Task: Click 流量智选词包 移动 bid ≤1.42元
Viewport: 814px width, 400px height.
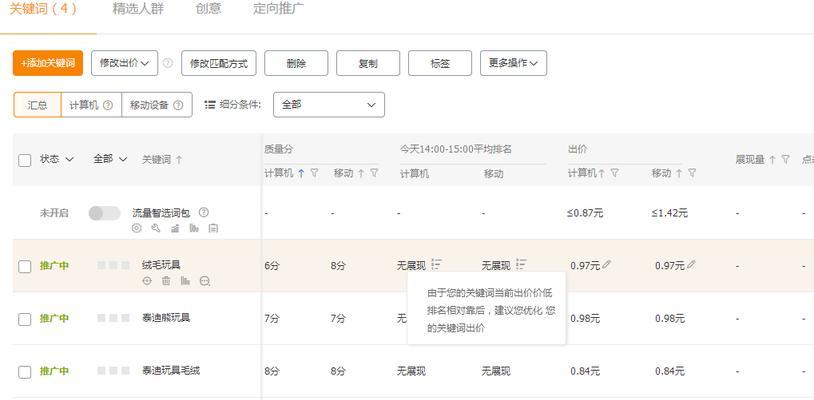Action: click(670, 213)
